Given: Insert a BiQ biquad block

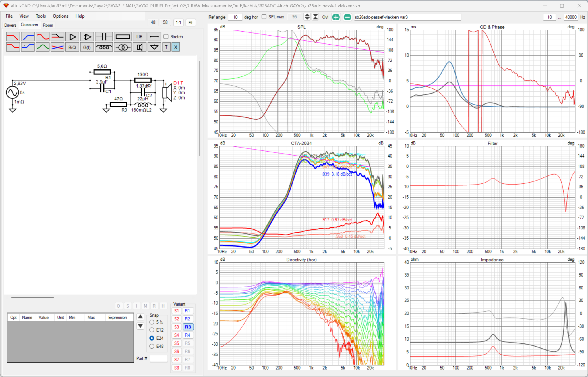Looking at the screenshot, I should pyautogui.click(x=72, y=47).
